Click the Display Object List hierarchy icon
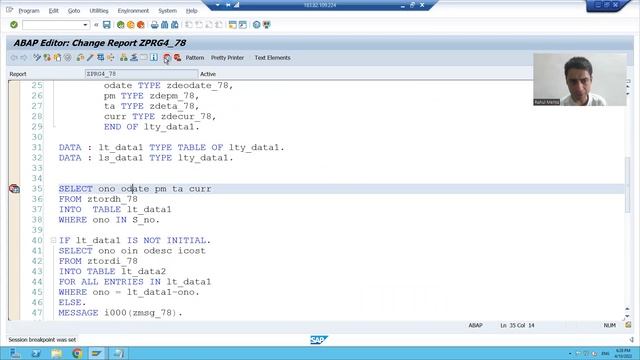 click(124, 58)
